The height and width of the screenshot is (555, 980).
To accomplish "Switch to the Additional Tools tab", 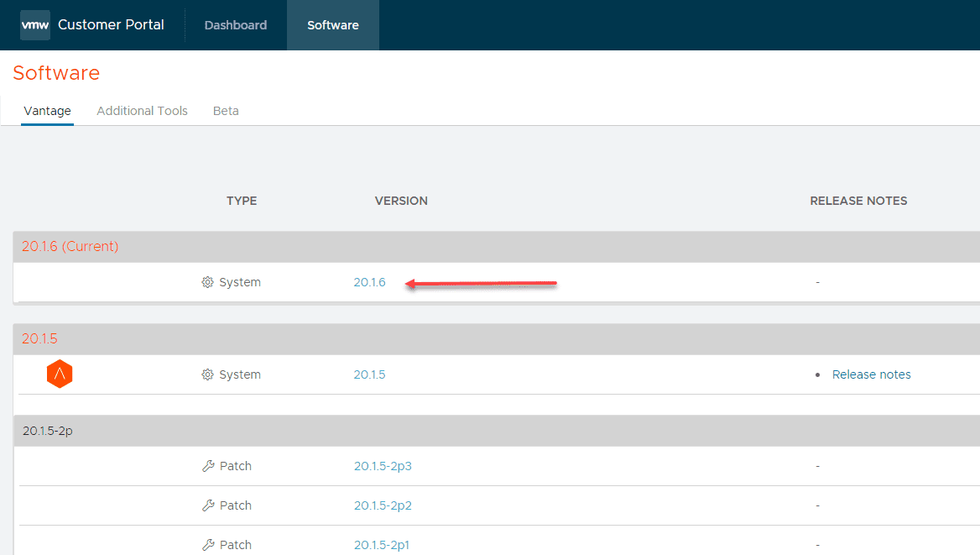I will coord(142,111).
